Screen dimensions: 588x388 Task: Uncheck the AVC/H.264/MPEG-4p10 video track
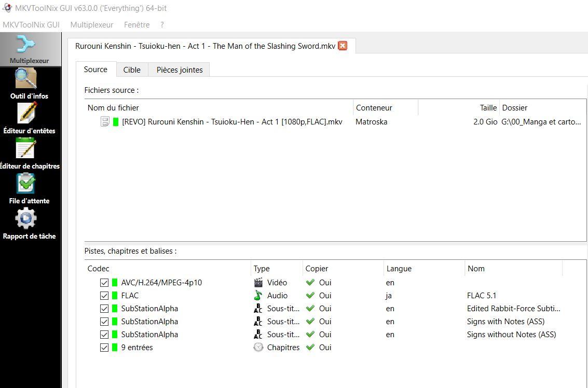click(104, 283)
